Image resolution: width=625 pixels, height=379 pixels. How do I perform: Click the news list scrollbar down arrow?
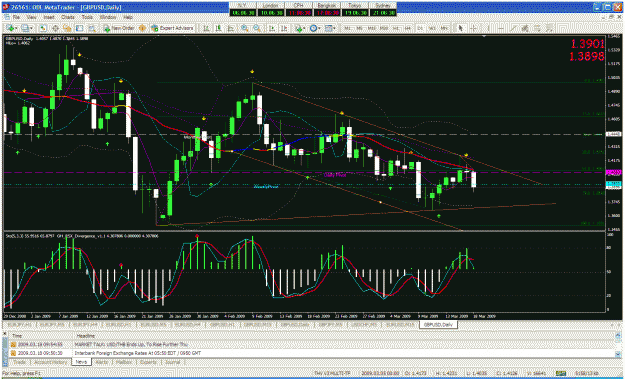click(617, 354)
